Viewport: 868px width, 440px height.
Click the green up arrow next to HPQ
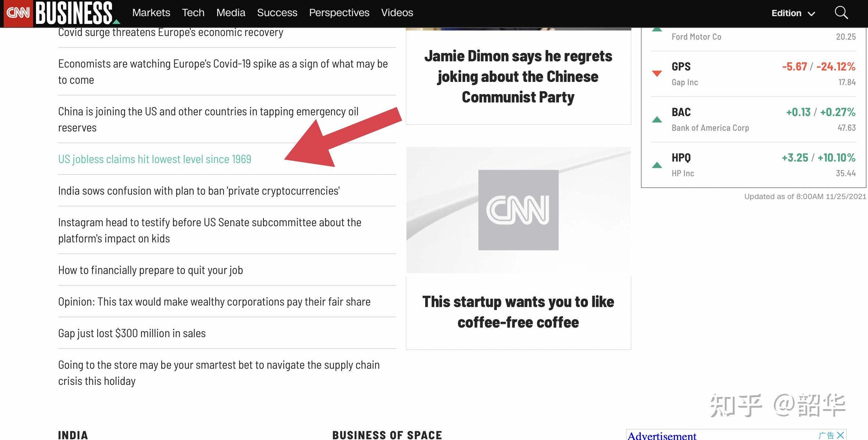tap(657, 165)
